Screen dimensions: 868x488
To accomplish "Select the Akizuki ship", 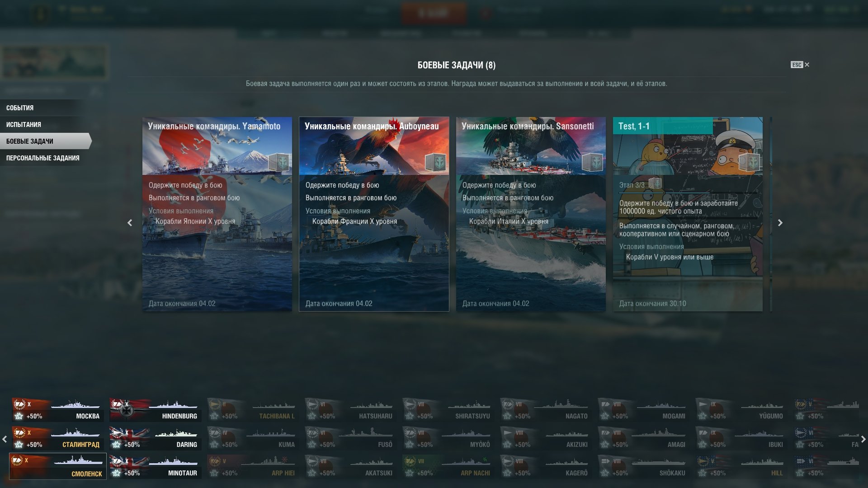I will (546, 438).
